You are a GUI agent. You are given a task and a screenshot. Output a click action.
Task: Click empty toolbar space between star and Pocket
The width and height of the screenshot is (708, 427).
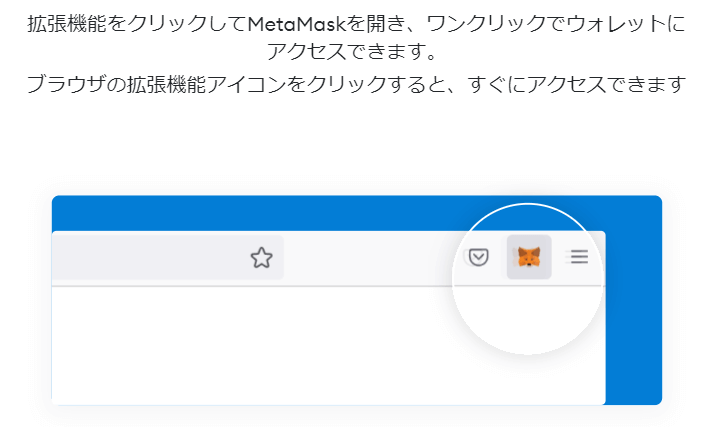click(370, 258)
